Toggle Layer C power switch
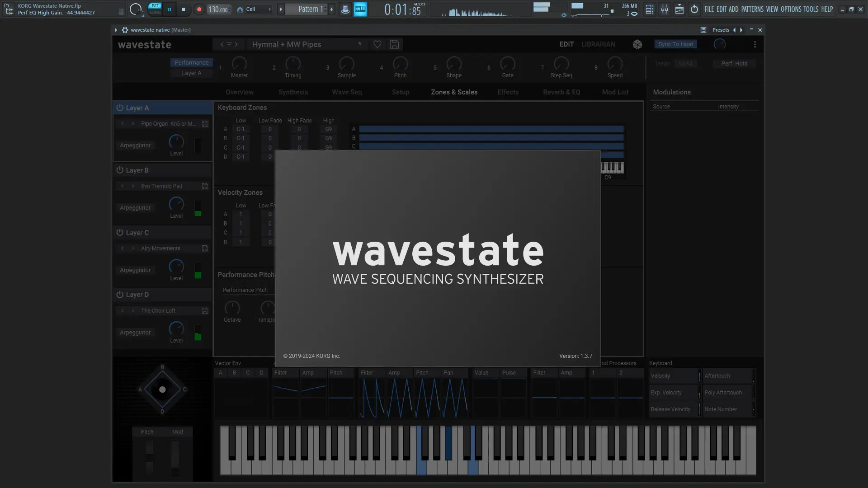The height and width of the screenshot is (488, 868). (x=120, y=232)
